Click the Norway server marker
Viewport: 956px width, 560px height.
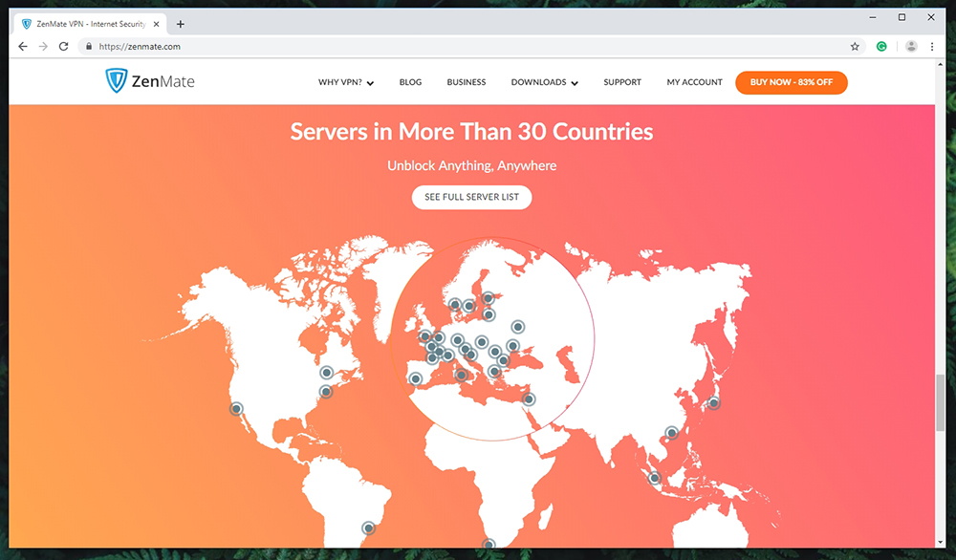click(x=455, y=304)
